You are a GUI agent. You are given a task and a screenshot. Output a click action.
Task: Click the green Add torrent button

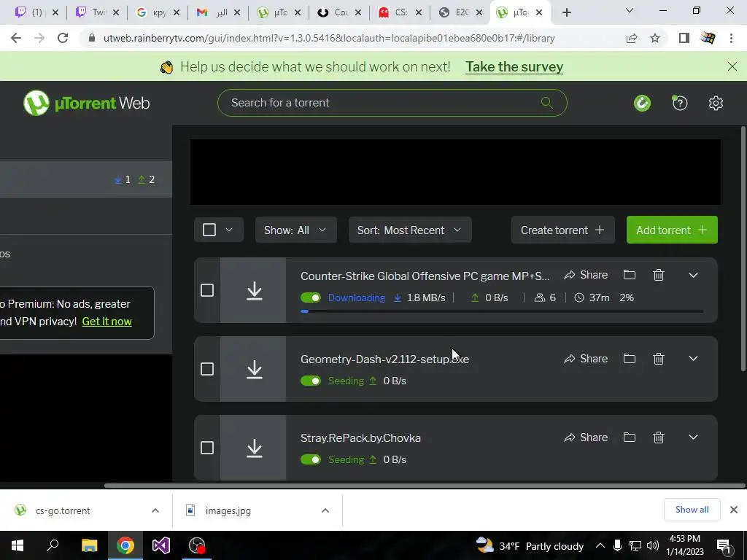click(672, 230)
